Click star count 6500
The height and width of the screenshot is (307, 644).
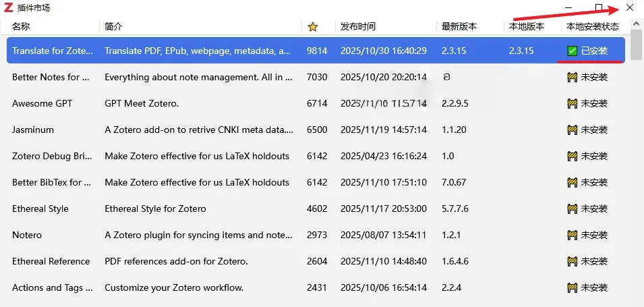coord(317,130)
